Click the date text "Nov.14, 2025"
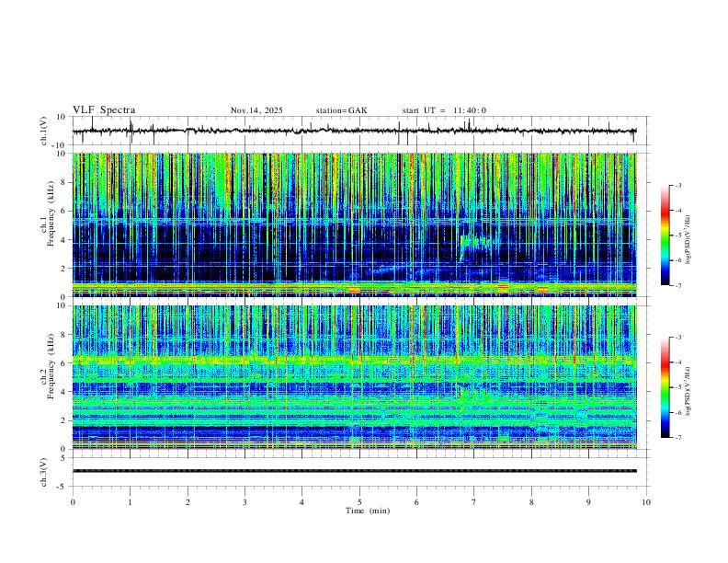Image resolution: width=728 pixels, height=563 pixels. [x=256, y=110]
